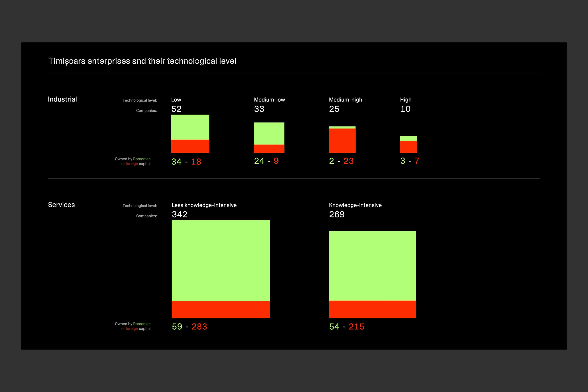Click the Services section heading
The height and width of the screenshot is (392, 588).
(61, 205)
